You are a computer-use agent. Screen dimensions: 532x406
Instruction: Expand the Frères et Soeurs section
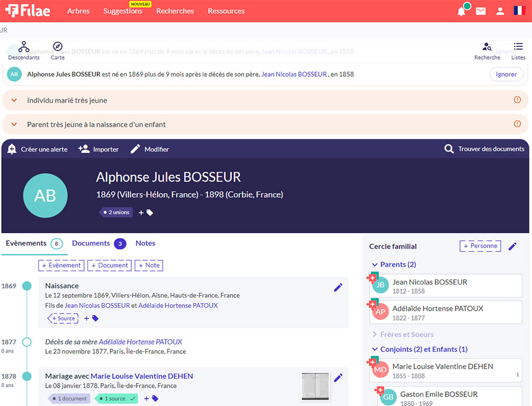pyautogui.click(x=407, y=334)
